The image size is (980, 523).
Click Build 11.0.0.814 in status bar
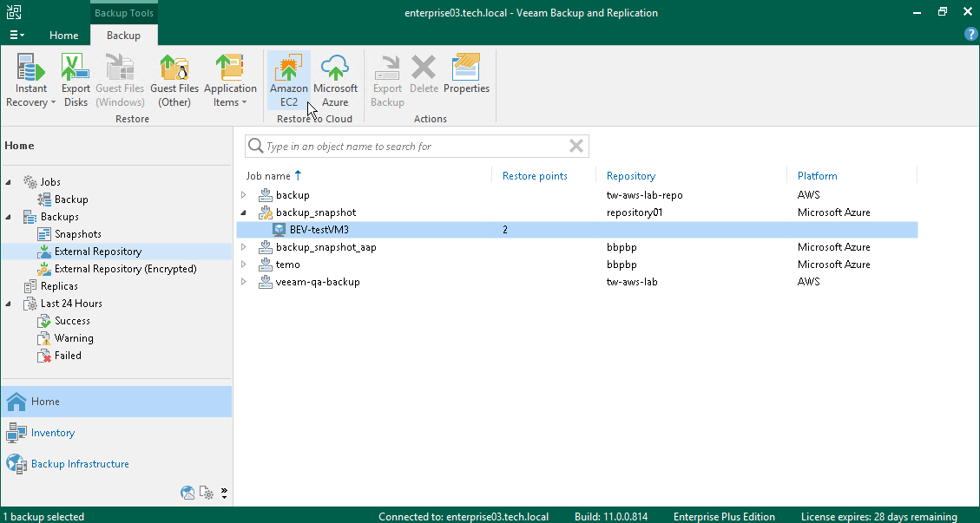611,517
